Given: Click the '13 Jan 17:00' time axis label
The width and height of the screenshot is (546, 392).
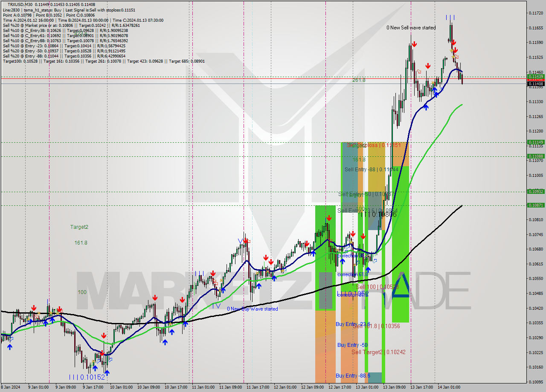Looking at the screenshot, I should 422,387.
